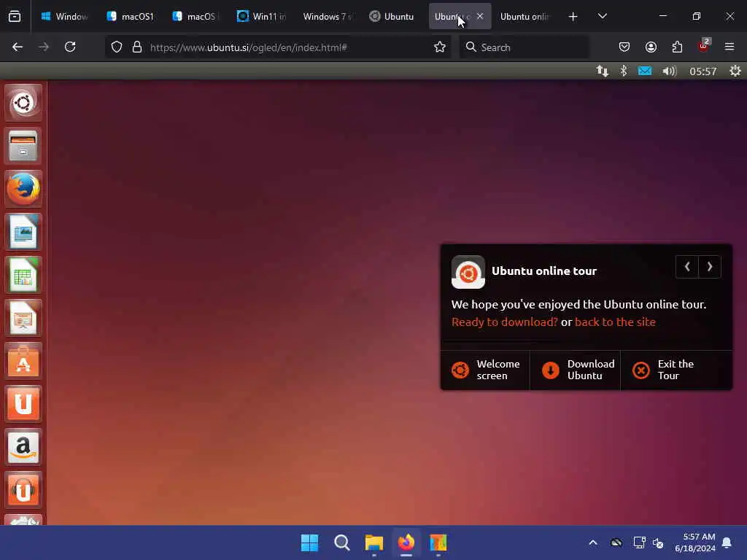
Task: Click the browser Search field
Action: point(524,47)
